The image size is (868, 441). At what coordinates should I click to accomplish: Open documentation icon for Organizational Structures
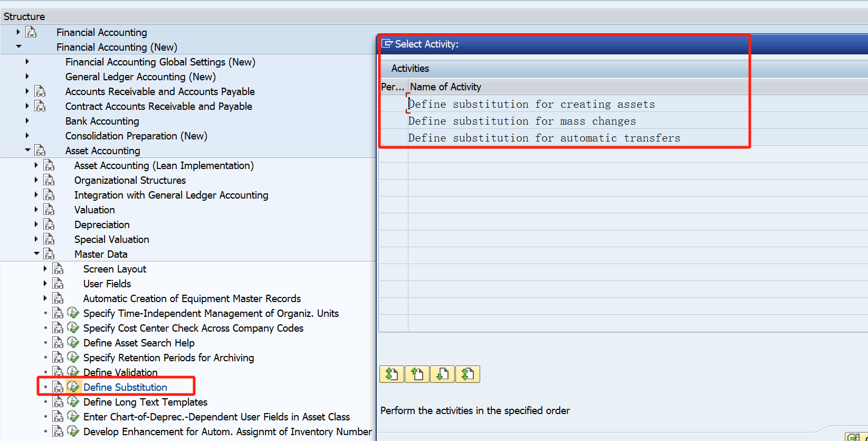pyautogui.click(x=49, y=180)
